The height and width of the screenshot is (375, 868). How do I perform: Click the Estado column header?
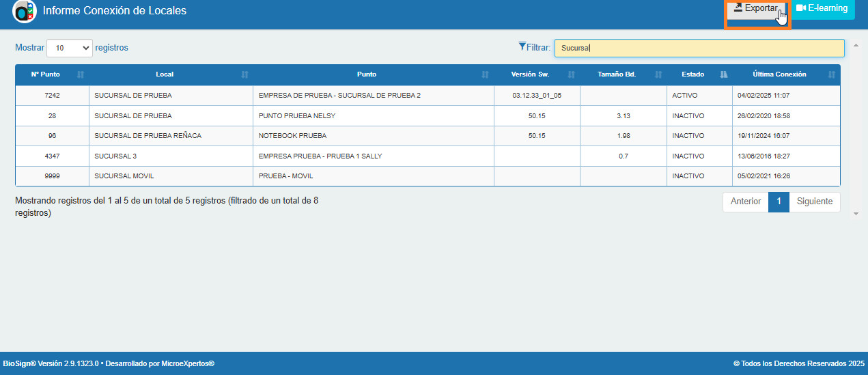[x=700, y=74]
